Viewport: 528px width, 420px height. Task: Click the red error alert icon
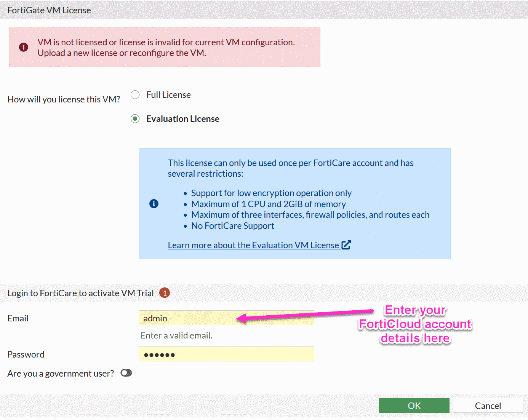tap(23, 47)
